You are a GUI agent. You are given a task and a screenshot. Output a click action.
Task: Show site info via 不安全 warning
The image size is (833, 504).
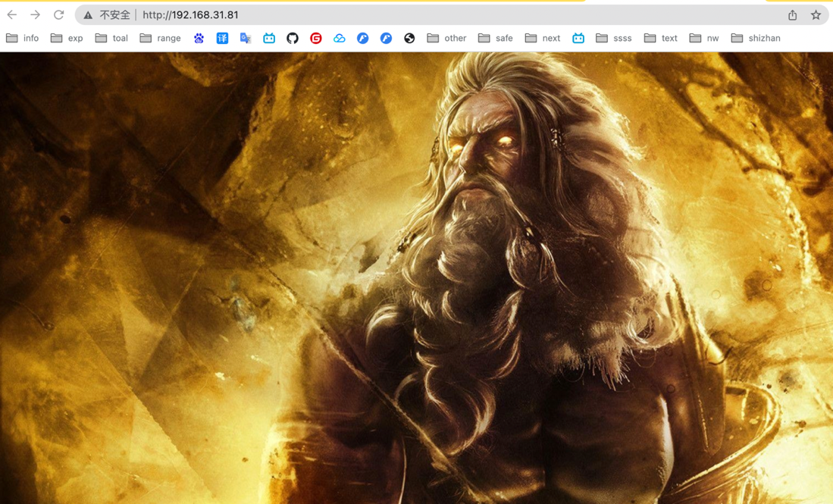[107, 15]
